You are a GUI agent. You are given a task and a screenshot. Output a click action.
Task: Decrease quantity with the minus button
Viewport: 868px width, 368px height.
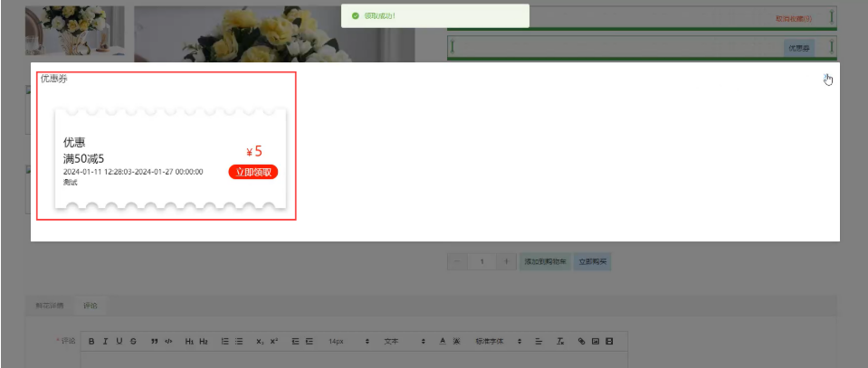457,261
